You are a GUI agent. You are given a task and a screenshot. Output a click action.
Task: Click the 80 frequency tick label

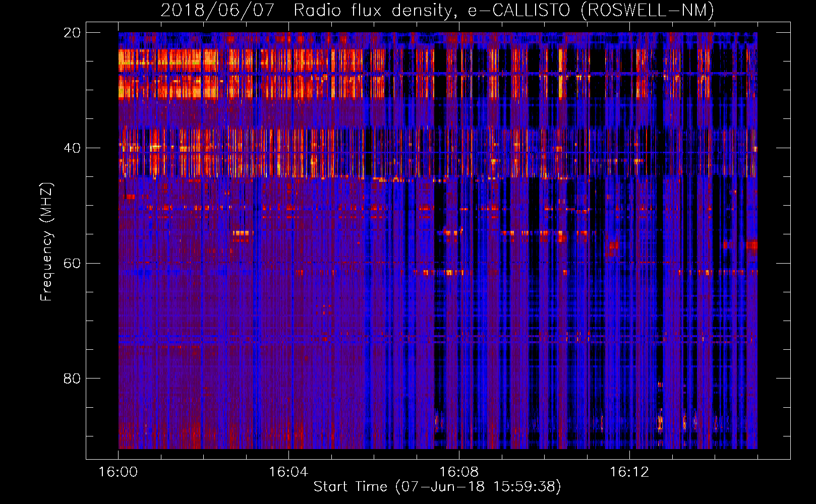coord(72,379)
